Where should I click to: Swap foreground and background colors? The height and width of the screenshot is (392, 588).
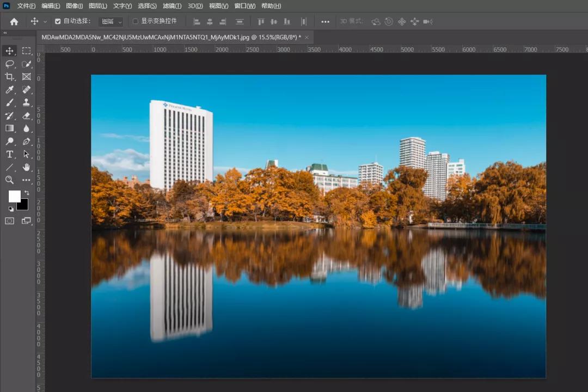(26, 193)
